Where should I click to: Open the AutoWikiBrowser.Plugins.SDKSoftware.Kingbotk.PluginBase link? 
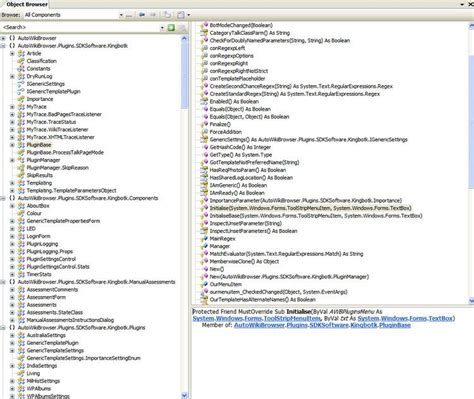click(x=322, y=325)
